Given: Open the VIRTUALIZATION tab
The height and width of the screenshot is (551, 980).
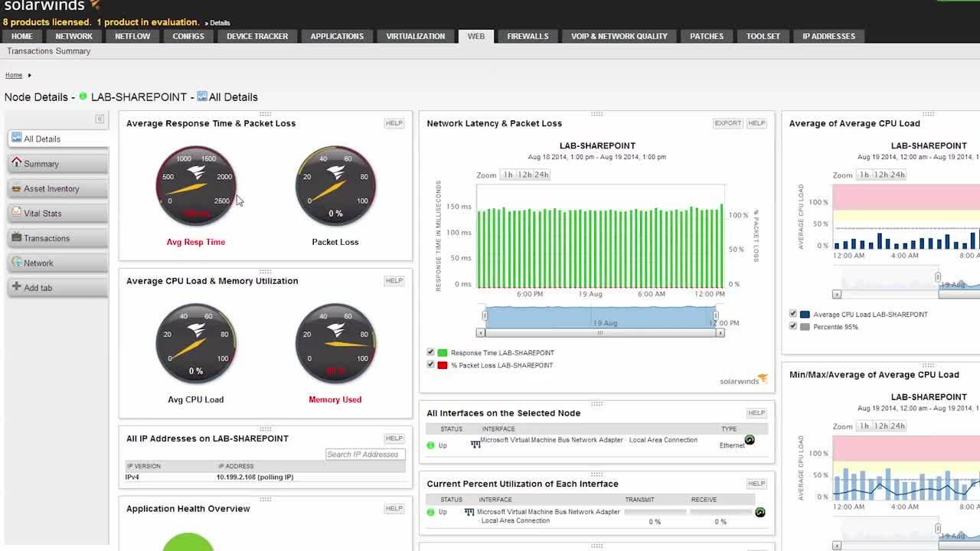Looking at the screenshot, I should pos(415,35).
